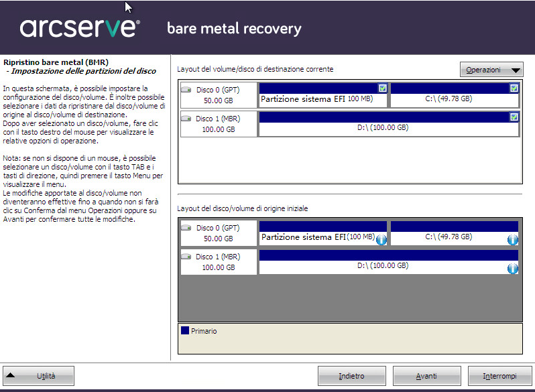Click the info icon on source D:\ volume
This screenshot has width=535, height=392.
point(513,269)
